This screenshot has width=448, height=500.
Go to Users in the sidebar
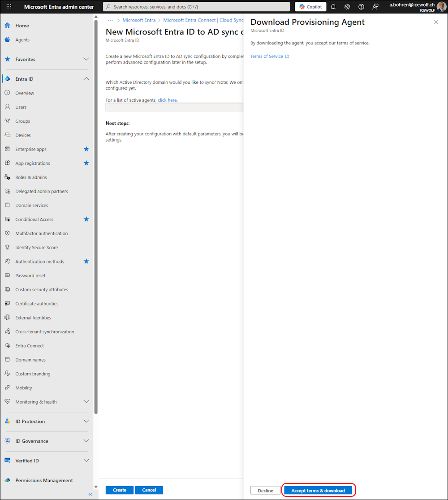(x=21, y=107)
